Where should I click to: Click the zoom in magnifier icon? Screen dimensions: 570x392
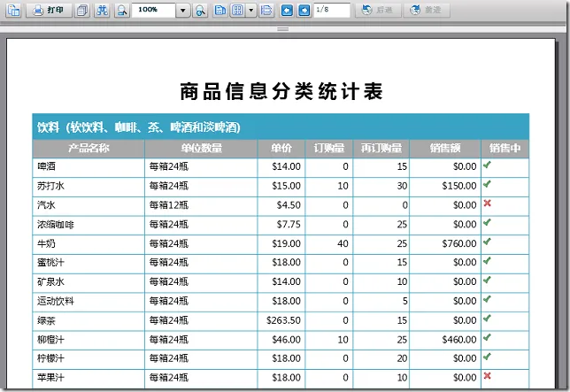point(200,10)
